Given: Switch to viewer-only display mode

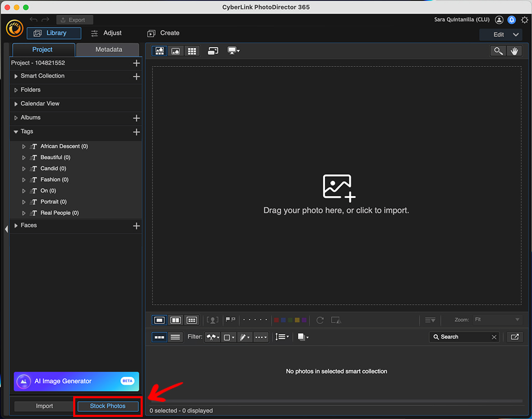Looking at the screenshot, I should pos(176,51).
